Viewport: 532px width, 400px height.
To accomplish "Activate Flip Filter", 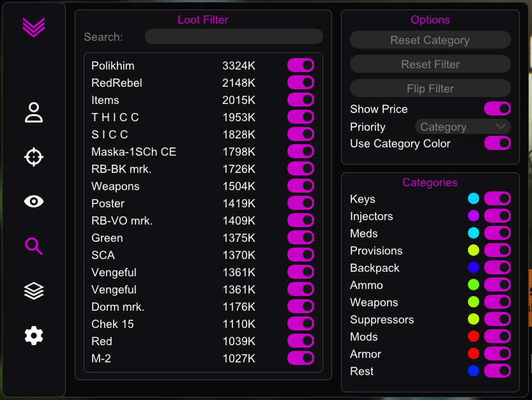I will pos(430,89).
